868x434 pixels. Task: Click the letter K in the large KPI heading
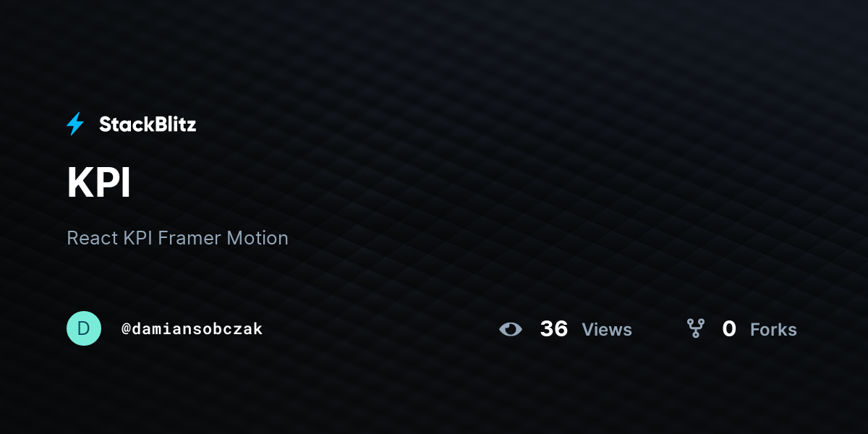(79, 183)
